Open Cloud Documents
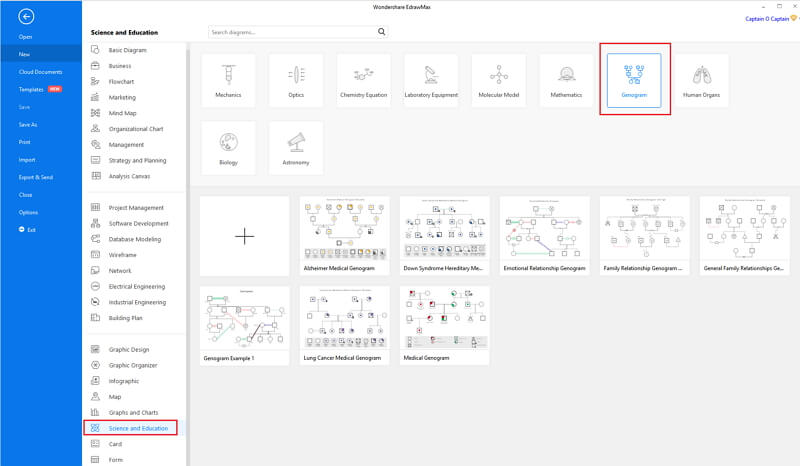The height and width of the screenshot is (466, 800). tap(40, 72)
